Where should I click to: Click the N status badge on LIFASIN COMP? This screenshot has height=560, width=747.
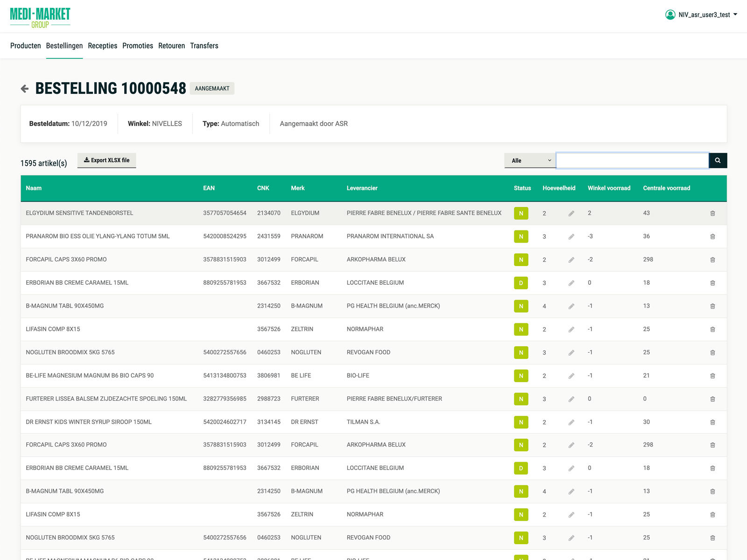coord(521,329)
